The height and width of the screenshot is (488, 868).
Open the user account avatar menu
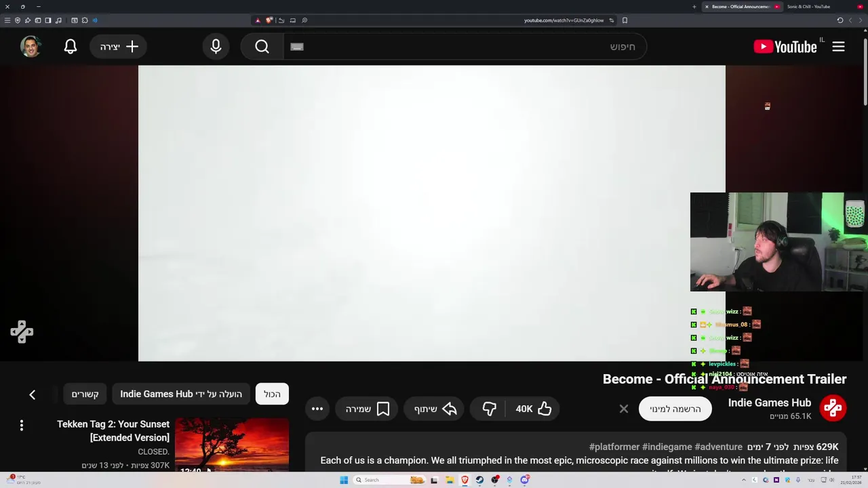[x=31, y=47]
